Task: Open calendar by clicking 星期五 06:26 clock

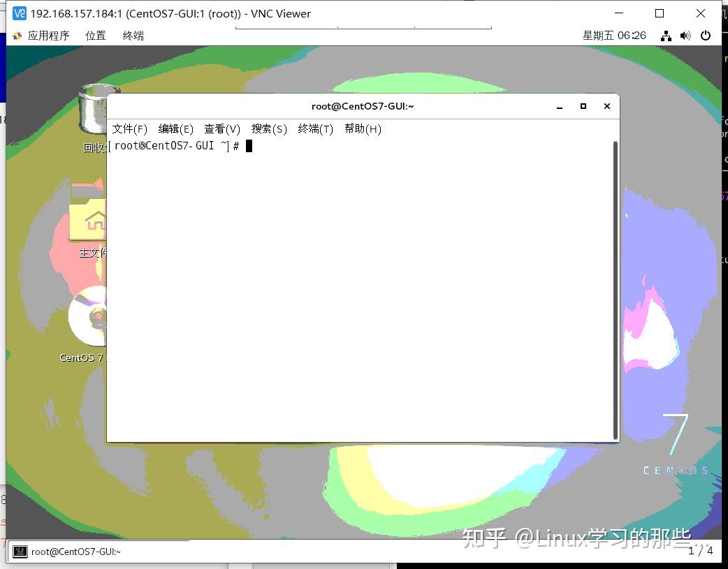Action: [614, 36]
